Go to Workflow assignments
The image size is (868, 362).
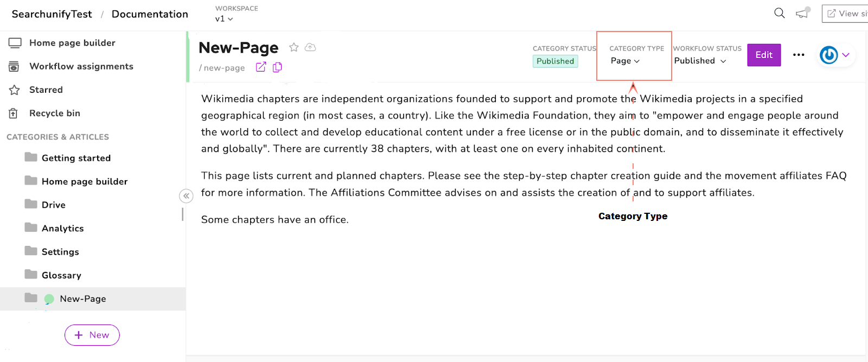pyautogui.click(x=81, y=66)
